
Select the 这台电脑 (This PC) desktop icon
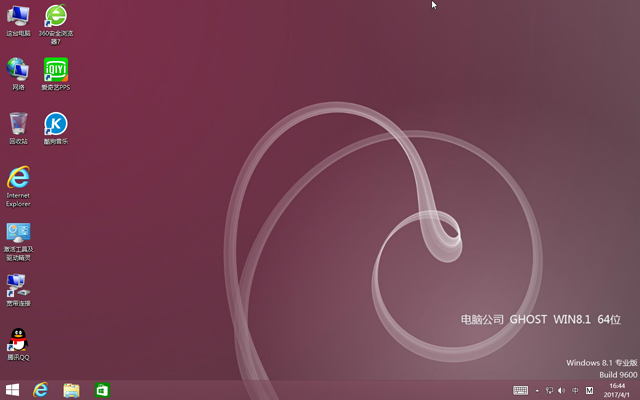point(18,16)
